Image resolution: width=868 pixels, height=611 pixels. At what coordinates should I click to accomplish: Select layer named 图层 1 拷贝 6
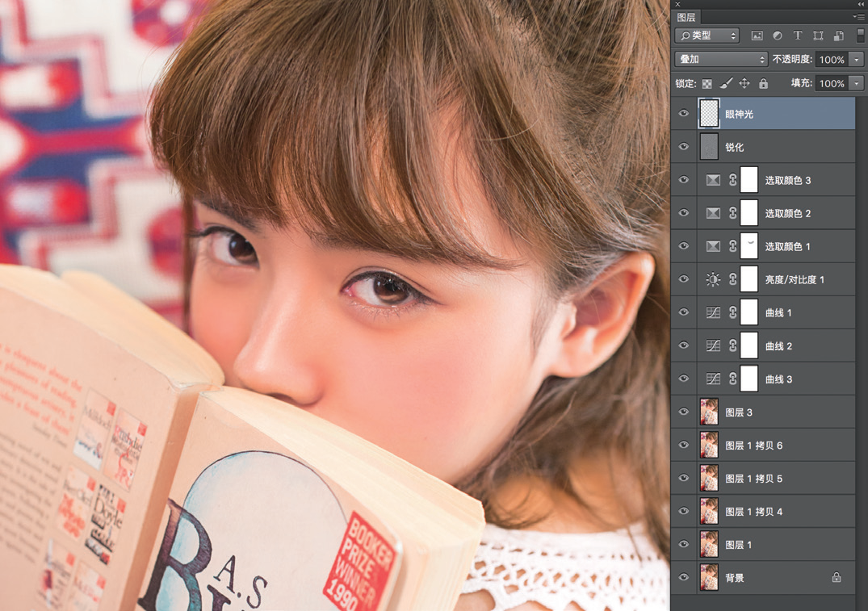(x=754, y=446)
